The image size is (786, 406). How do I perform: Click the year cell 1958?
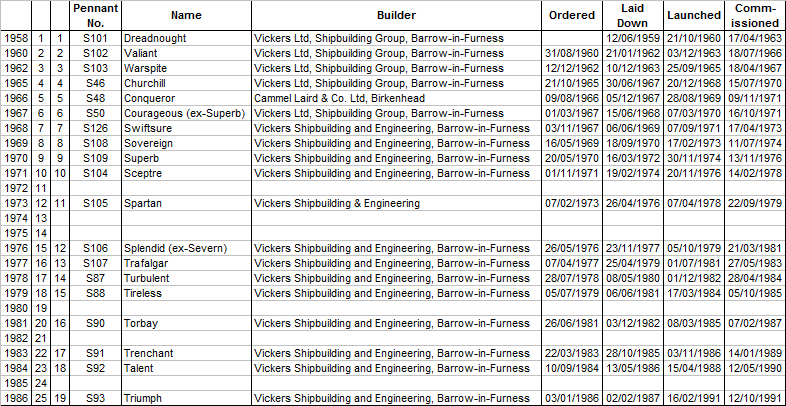(x=16, y=38)
